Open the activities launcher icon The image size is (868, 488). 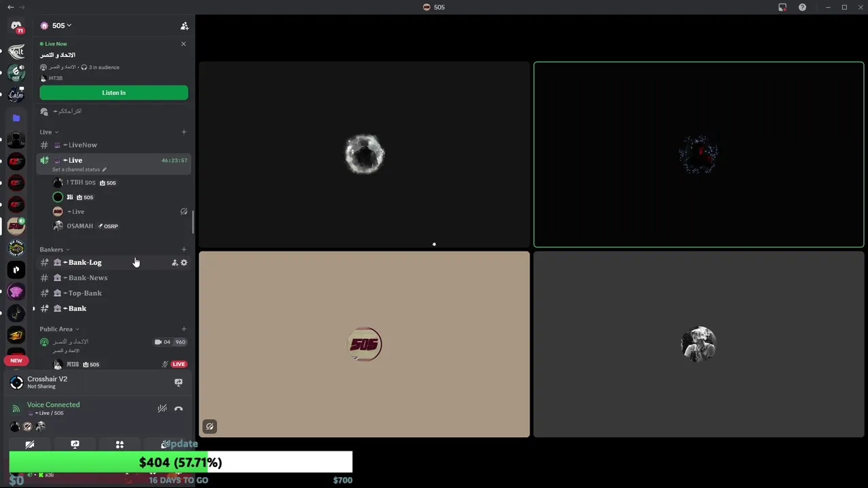tap(119, 445)
